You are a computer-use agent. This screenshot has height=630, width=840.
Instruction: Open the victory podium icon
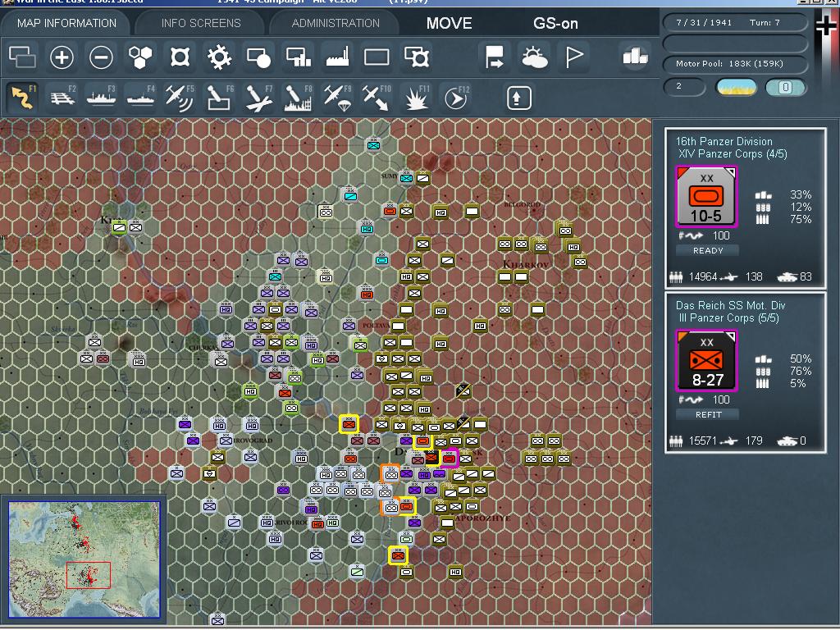click(x=635, y=57)
